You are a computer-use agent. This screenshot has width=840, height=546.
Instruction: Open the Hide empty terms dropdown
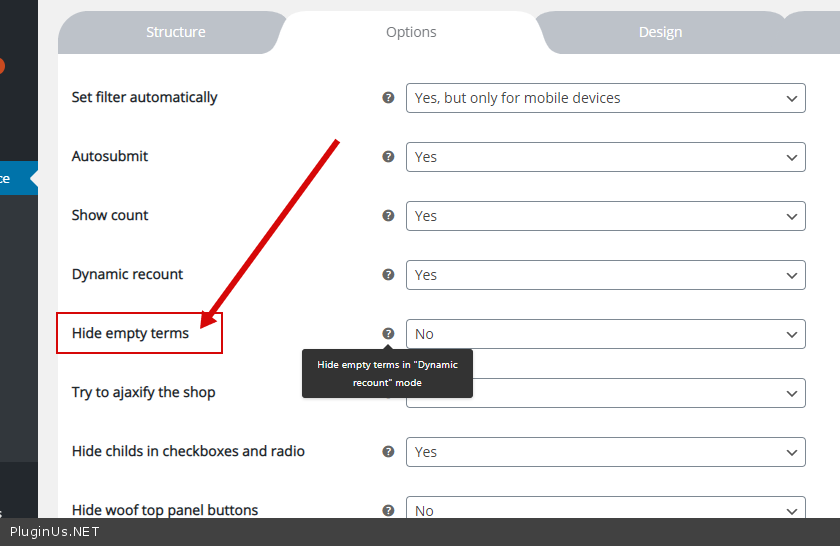tap(605, 334)
